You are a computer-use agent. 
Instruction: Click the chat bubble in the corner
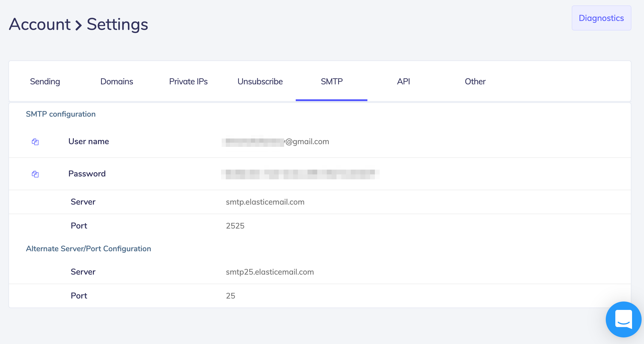[624, 319]
